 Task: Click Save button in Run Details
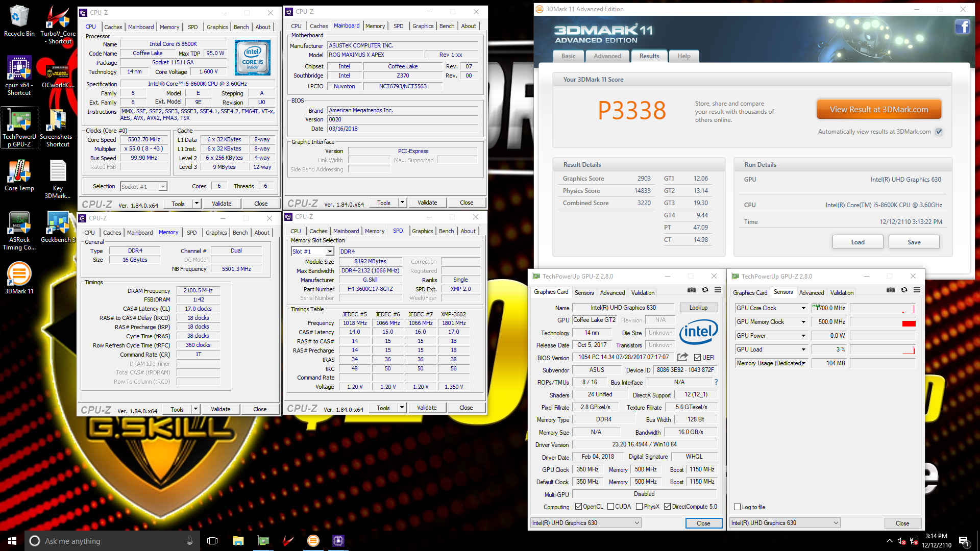pyautogui.click(x=914, y=242)
